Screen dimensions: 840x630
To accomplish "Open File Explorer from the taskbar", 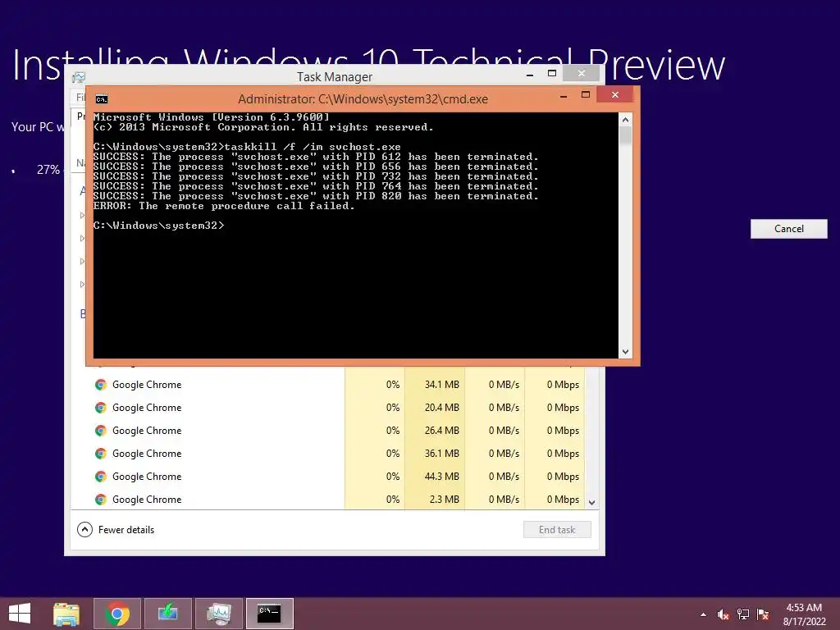I will 66,614.
